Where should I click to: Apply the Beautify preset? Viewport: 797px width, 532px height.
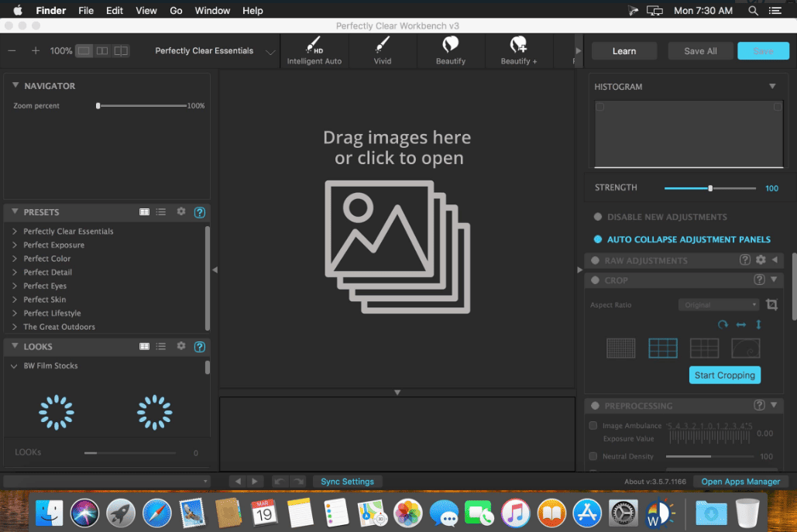450,51
